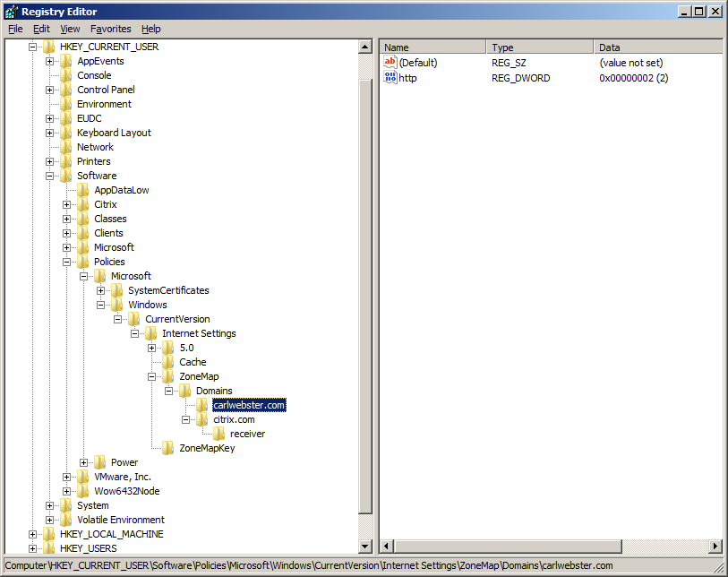Click the SystemCertificates folder icon
Image resolution: width=728 pixels, height=577 pixels.
pos(117,290)
